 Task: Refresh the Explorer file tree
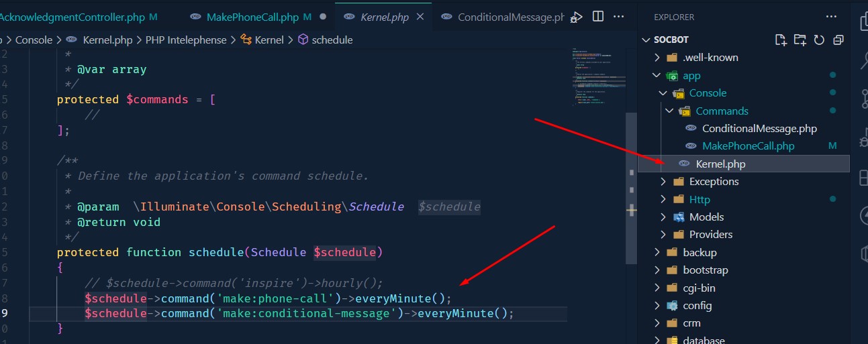coord(818,40)
